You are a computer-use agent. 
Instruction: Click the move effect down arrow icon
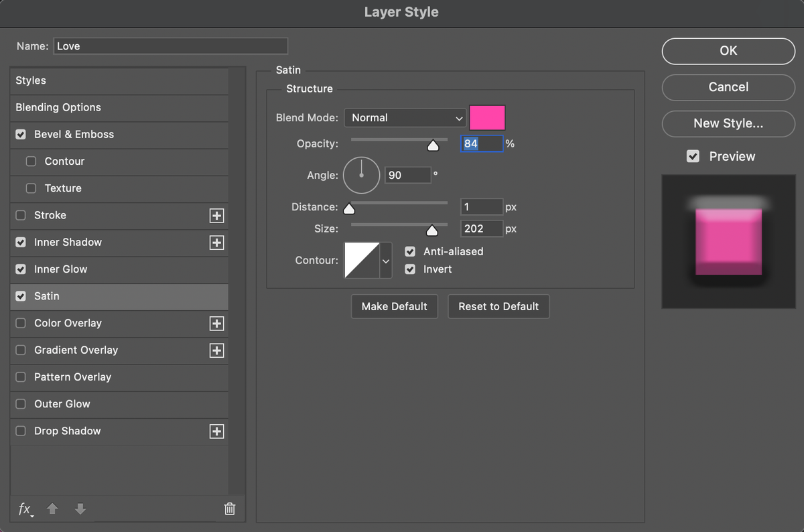pos(80,509)
